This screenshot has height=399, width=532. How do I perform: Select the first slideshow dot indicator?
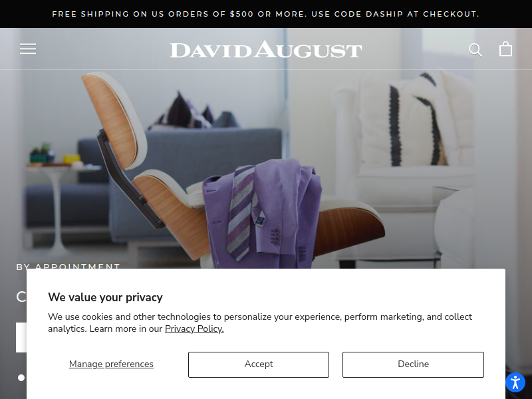(21, 378)
